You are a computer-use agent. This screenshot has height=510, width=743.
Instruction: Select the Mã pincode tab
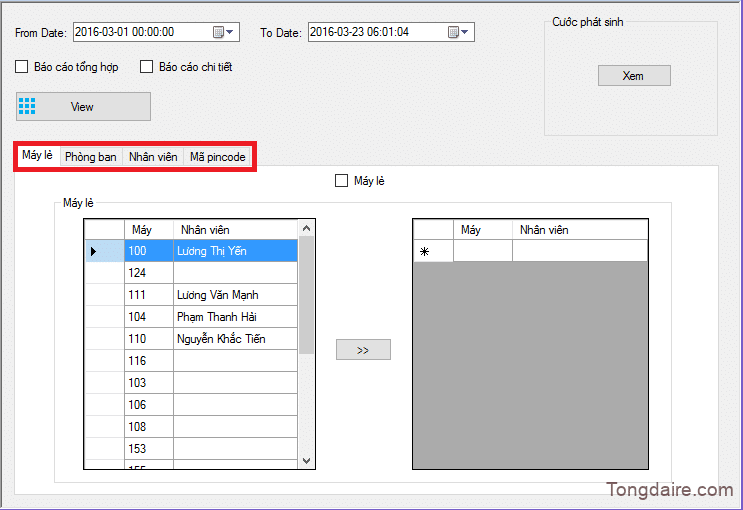(217, 157)
